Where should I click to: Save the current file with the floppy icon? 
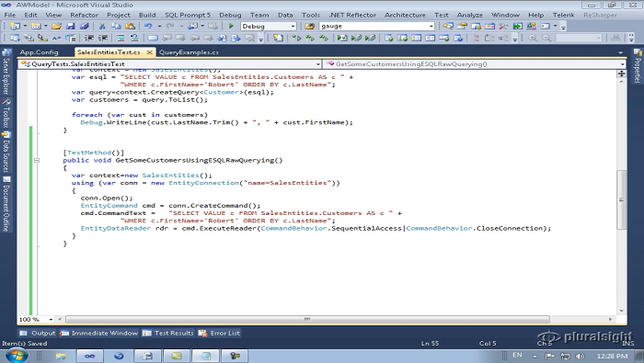click(71, 26)
